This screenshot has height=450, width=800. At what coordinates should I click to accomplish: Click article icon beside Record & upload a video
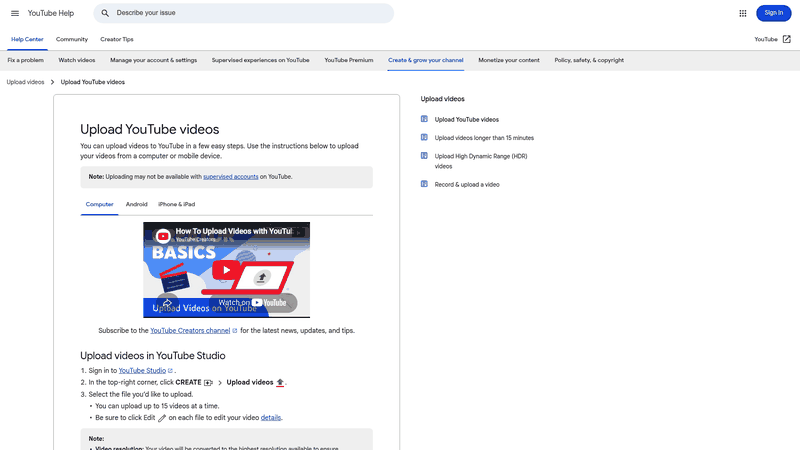[x=424, y=184]
